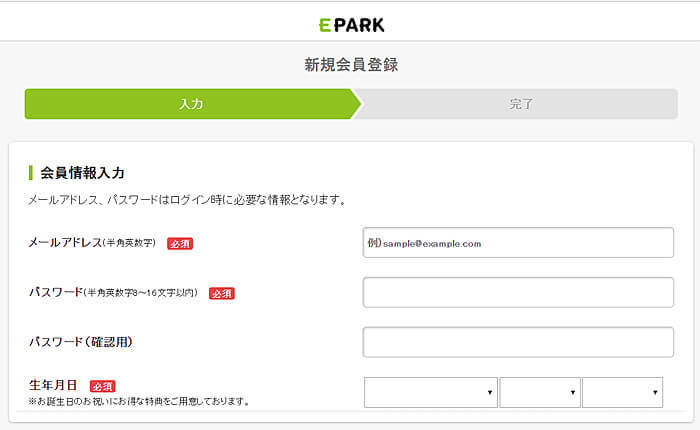700x430 pixels.
Task: Select the 完了 step in the progress bar
Action: (x=521, y=104)
